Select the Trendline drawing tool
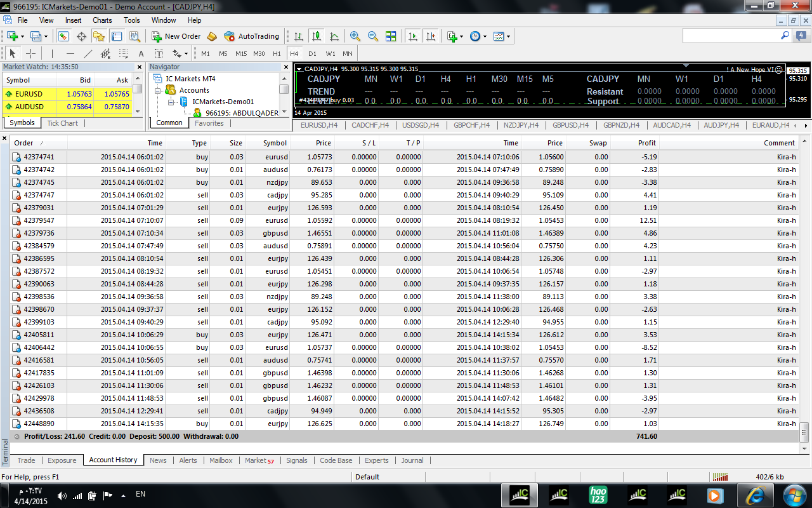The height and width of the screenshot is (508, 812). pos(88,54)
